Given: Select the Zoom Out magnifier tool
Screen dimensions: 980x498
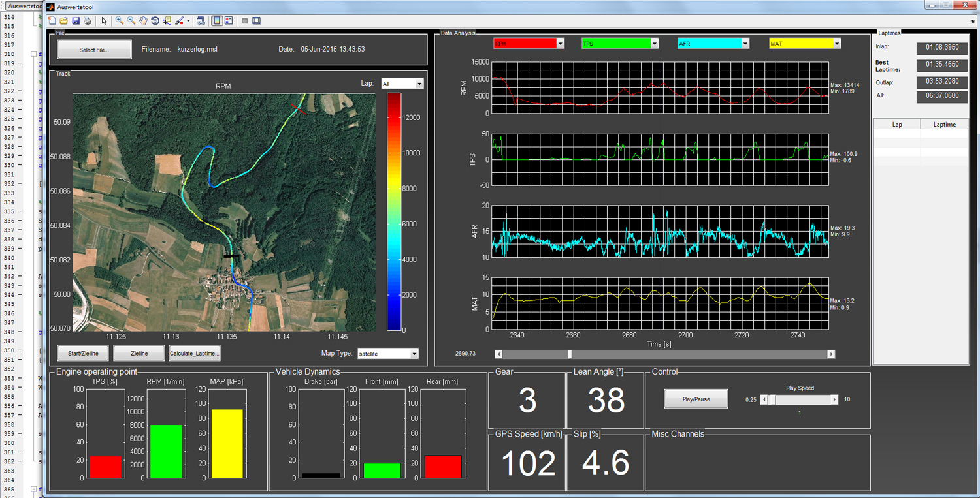Looking at the screenshot, I should pos(131,21).
